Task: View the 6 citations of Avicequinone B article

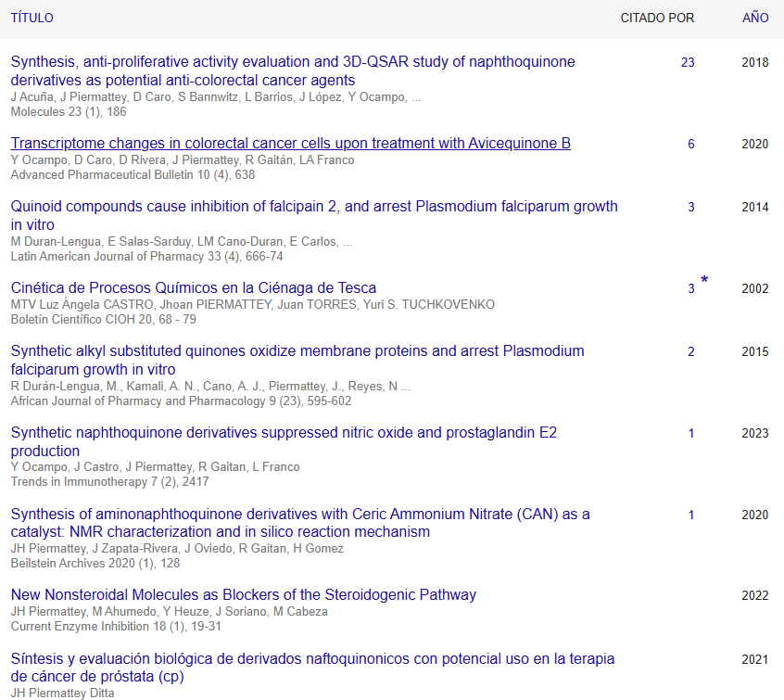Action: coord(691,144)
